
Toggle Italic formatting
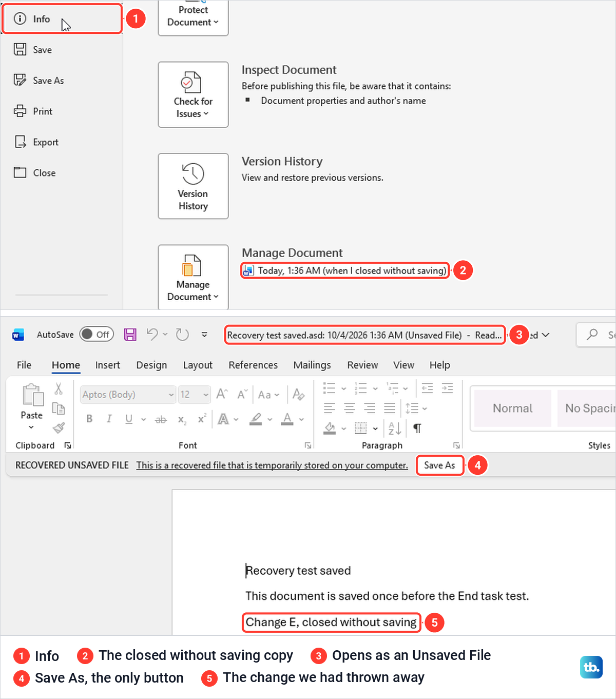click(109, 419)
